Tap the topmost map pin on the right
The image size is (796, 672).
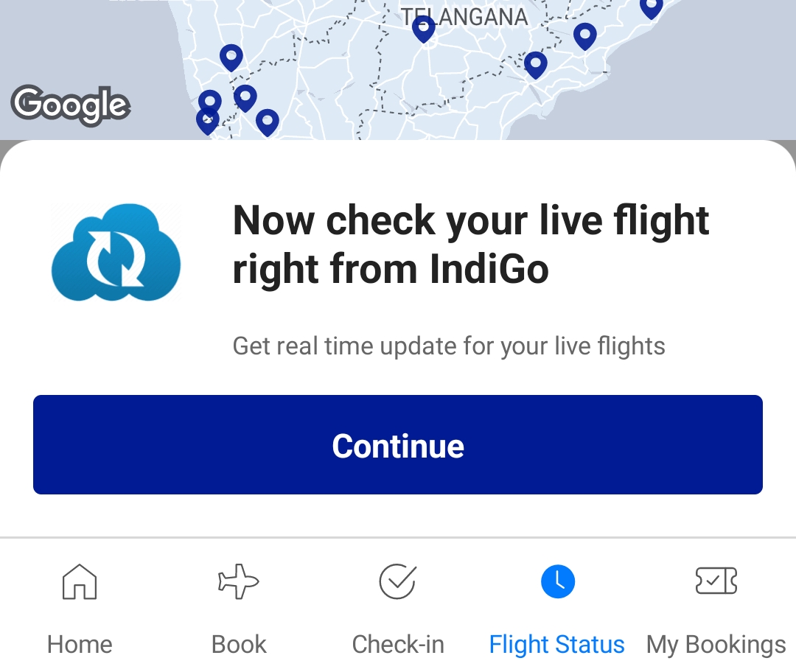point(652,9)
